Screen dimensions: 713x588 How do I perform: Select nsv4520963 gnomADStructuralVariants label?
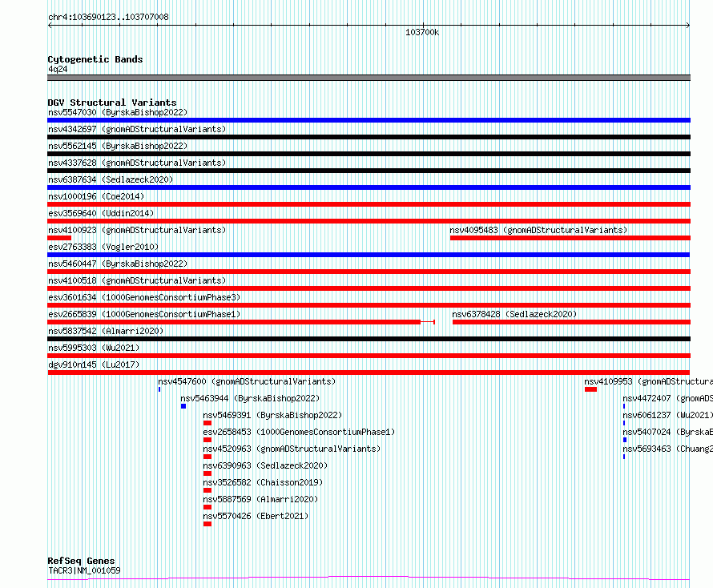point(292,449)
